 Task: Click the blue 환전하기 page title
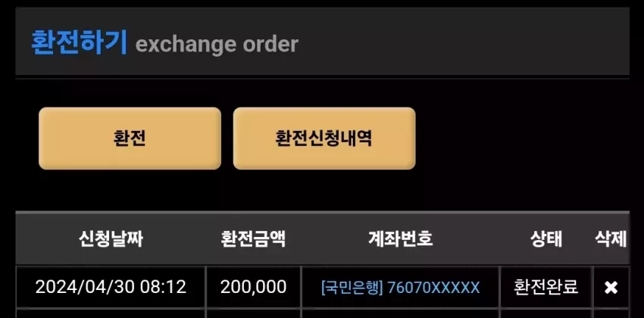point(79,42)
